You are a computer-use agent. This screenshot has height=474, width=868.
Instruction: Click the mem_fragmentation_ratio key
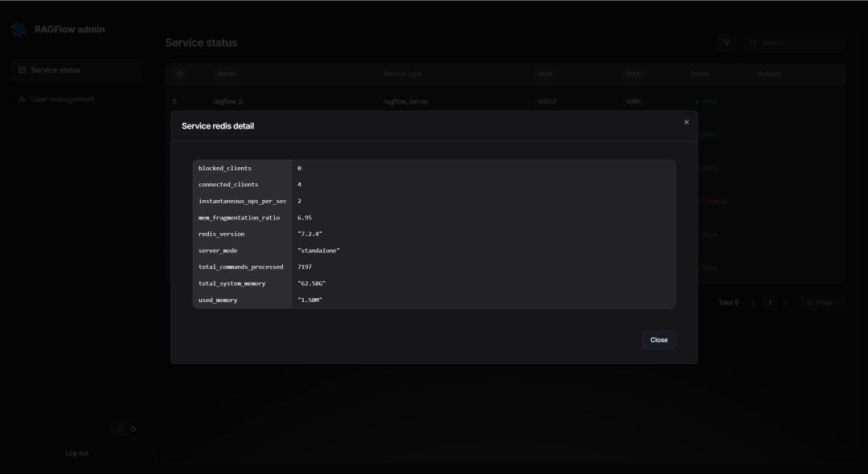point(240,218)
